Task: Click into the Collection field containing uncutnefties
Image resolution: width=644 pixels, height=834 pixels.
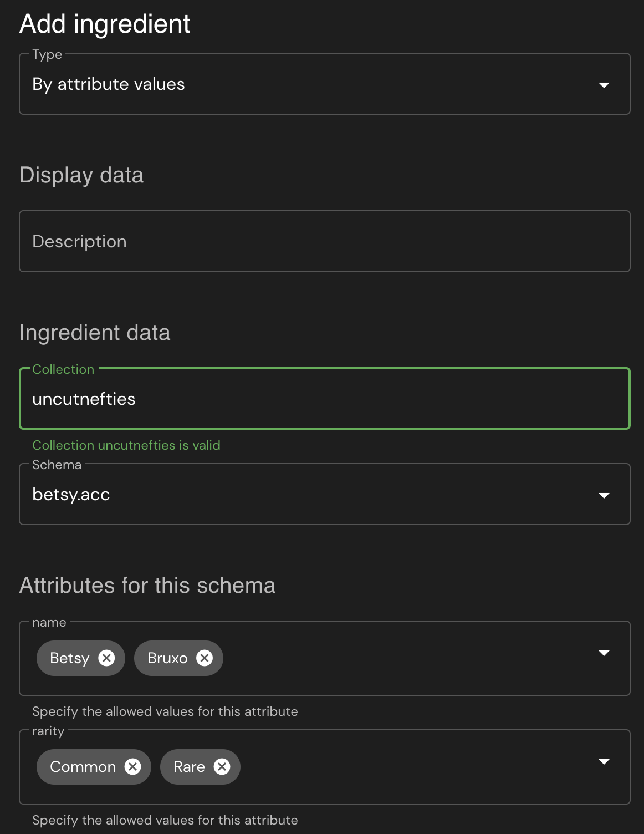Action: point(324,399)
